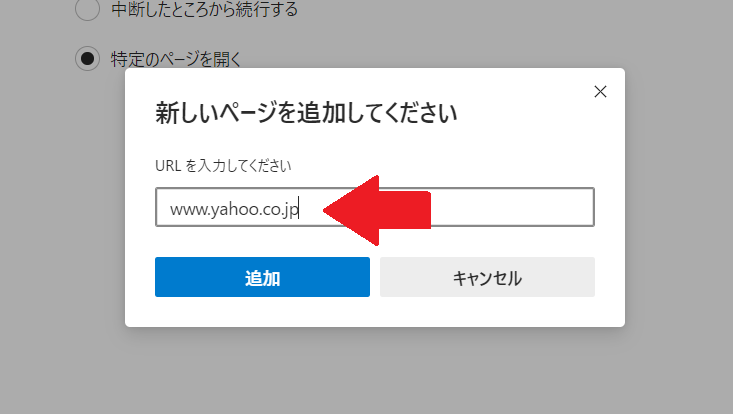Click the 特定のページを開く label text

coord(176,59)
